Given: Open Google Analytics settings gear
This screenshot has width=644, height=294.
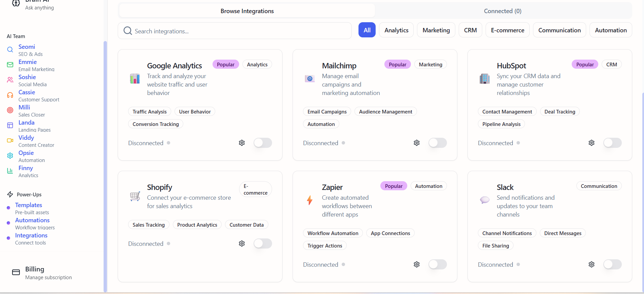Looking at the screenshot, I should [x=242, y=143].
